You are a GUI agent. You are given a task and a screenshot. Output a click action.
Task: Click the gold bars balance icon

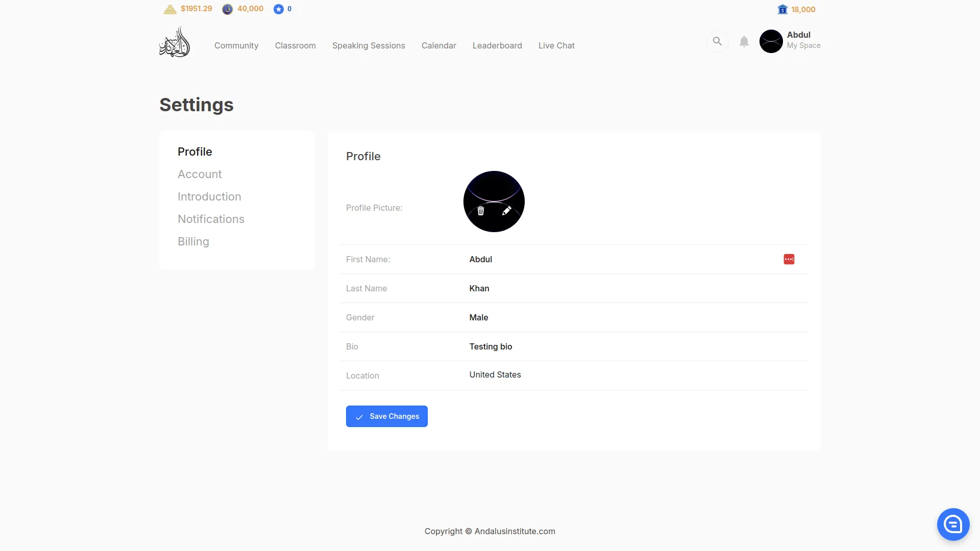pos(170,9)
